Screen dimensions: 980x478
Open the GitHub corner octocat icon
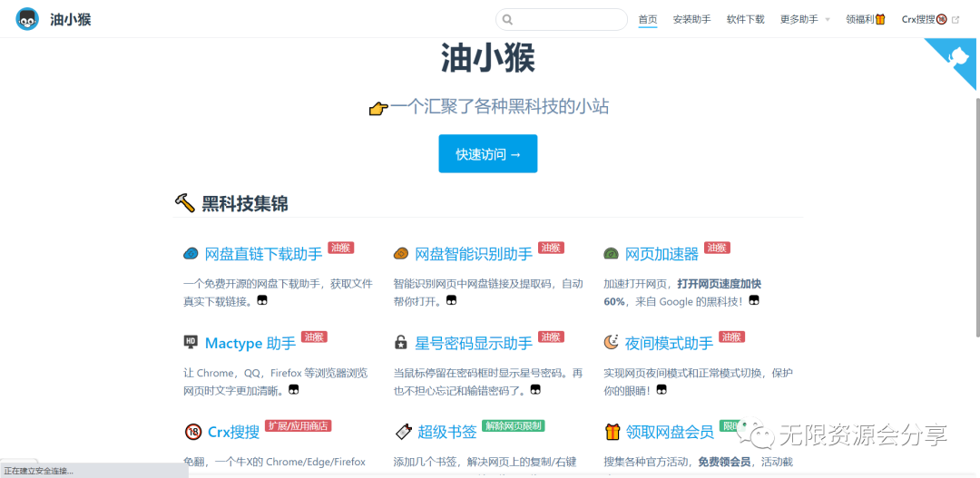pos(959,57)
